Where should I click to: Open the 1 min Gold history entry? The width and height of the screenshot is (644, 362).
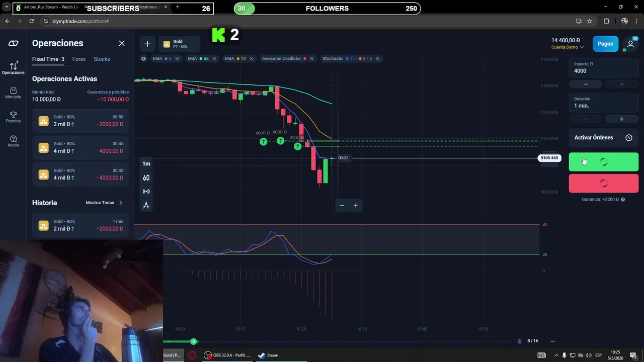pyautogui.click(x=80, y=225)
